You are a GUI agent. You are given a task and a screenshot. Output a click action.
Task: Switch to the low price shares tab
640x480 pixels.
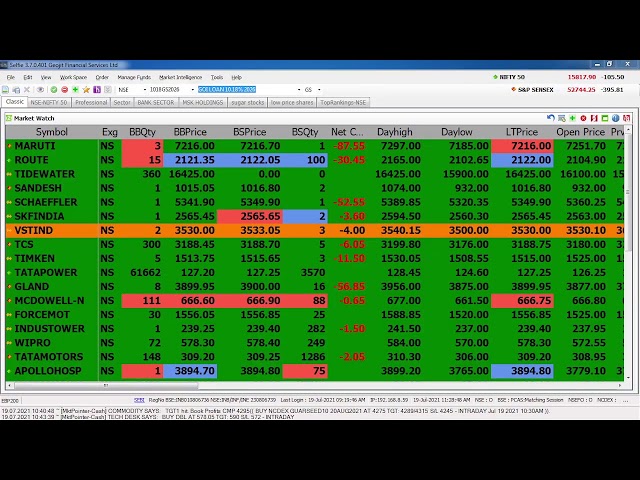[292, 102]
